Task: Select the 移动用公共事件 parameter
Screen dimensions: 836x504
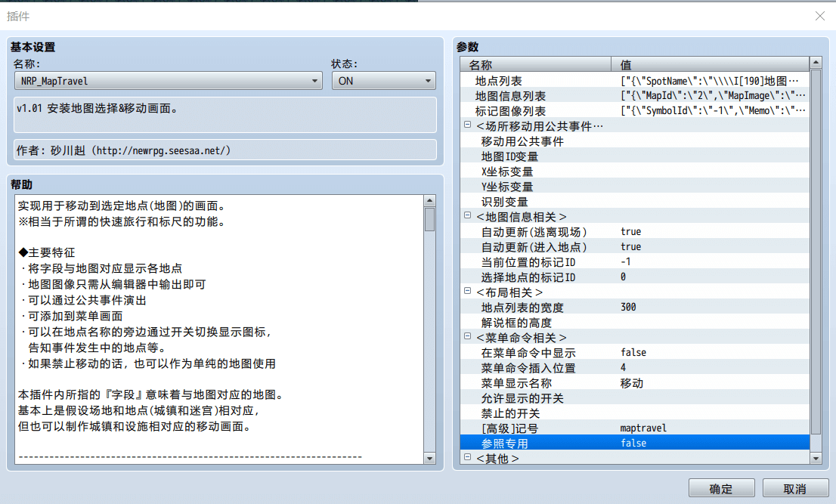Action: pyautogui.click(x=634, y=141)
